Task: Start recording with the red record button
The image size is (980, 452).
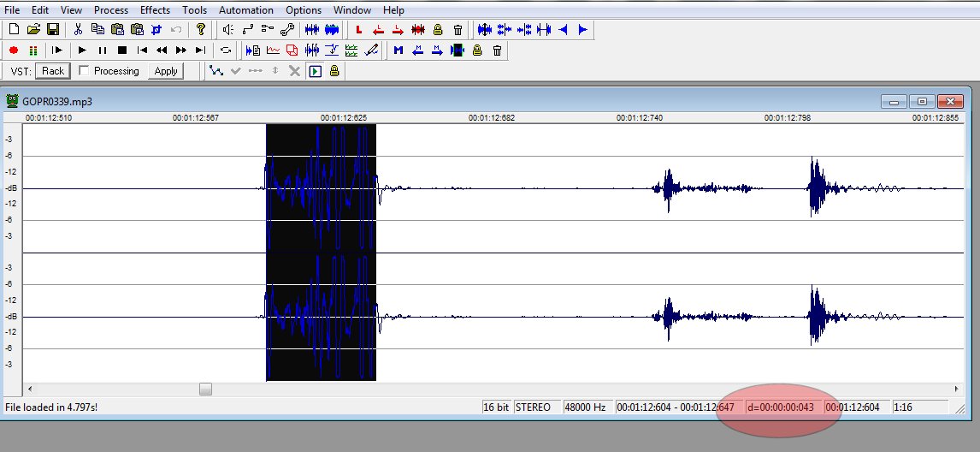Action: tap(14, 51)
